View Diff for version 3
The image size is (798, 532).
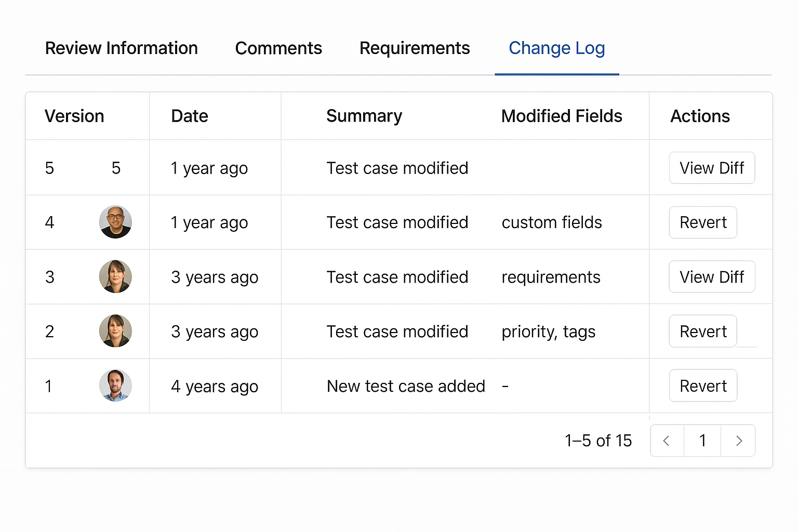pyautogui.click(x=712, y=277)
